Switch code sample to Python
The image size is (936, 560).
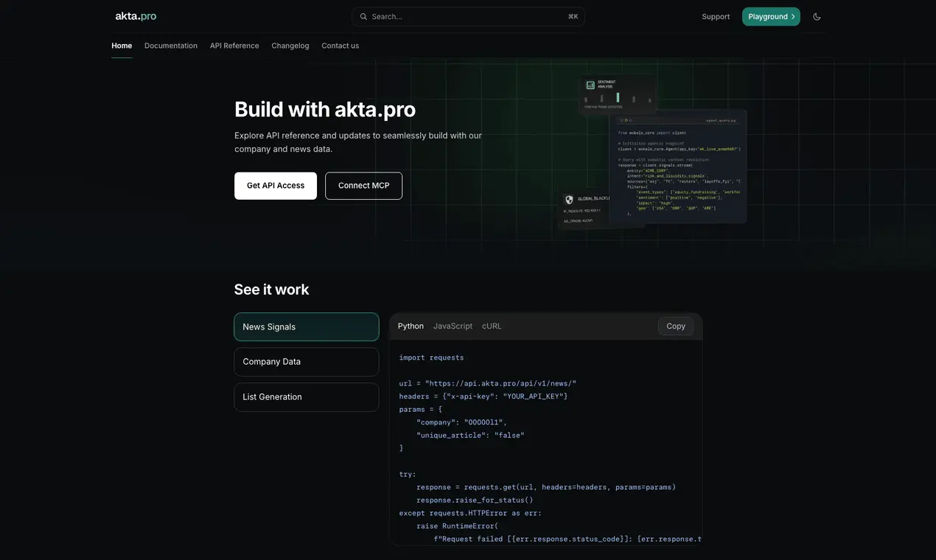pyautogui.click(x=411, y=326)
